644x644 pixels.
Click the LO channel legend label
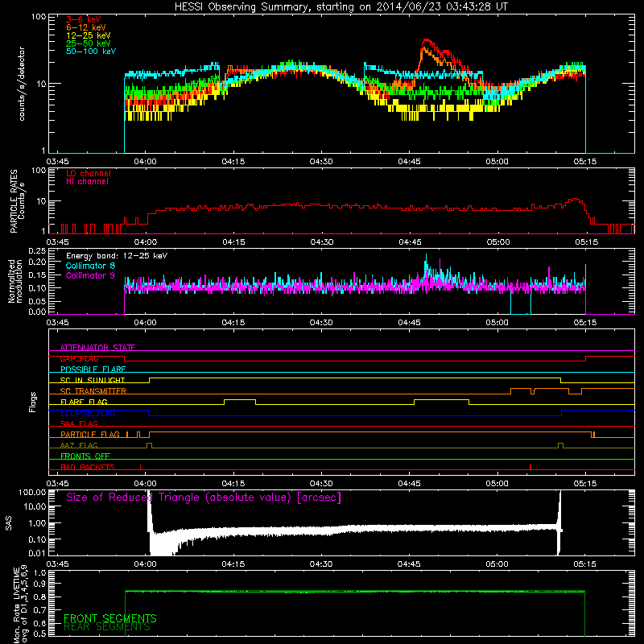point(89,173)
